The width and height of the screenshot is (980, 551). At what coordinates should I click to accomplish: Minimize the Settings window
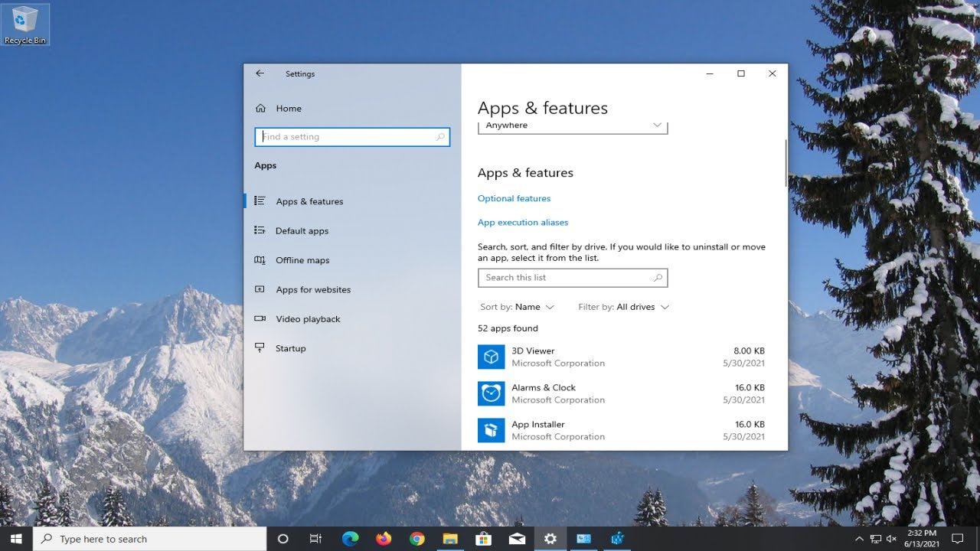pyautogui.click(x=710, y=73)
